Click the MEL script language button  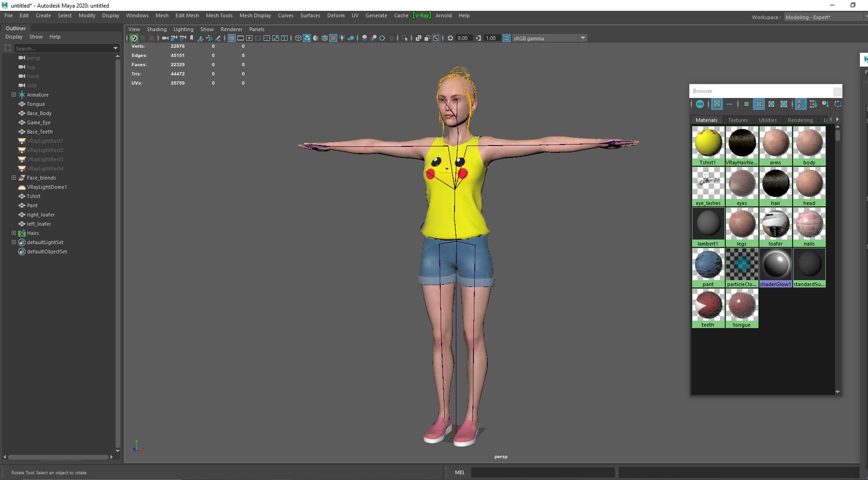coord(460,472)
